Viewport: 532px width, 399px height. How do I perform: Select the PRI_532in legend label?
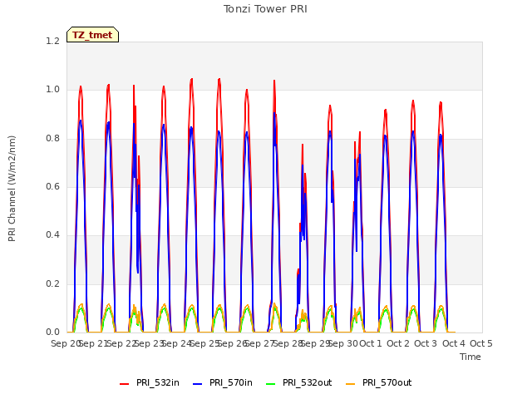158,382
